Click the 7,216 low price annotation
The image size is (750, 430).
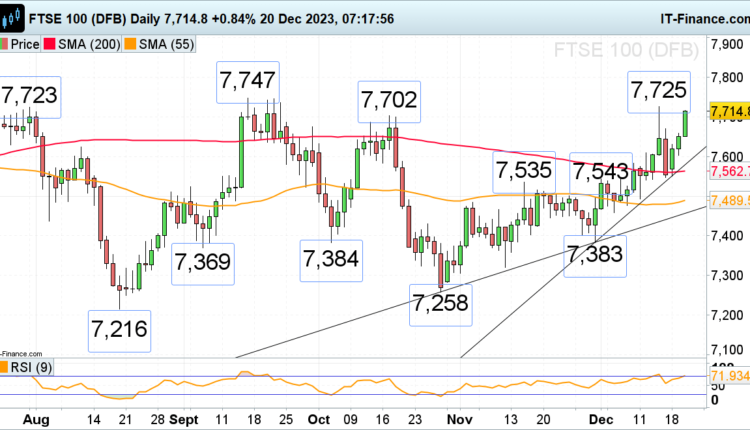120,330
